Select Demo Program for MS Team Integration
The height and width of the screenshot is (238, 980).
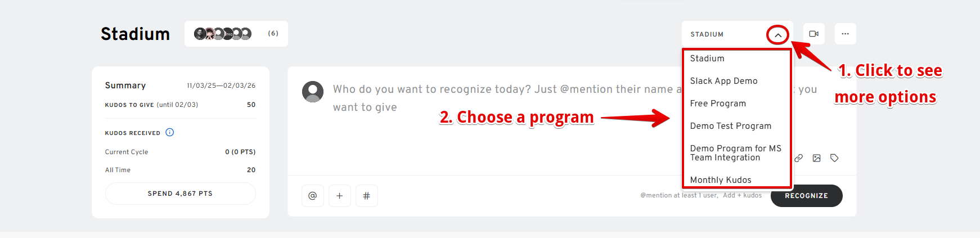pos(735,153)
